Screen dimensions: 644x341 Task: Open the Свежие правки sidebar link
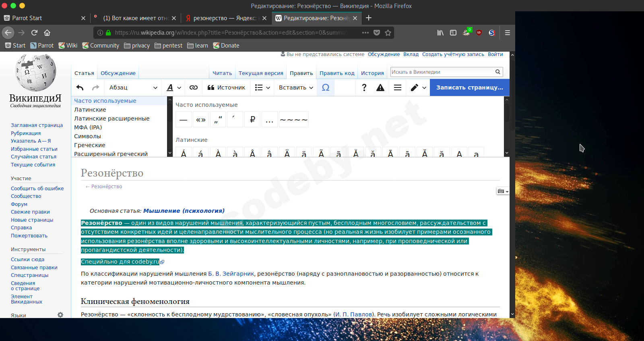click(30, 212)
